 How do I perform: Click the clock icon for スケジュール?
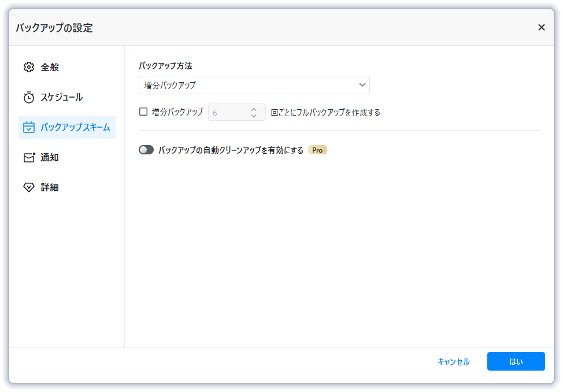coord(28,97)
